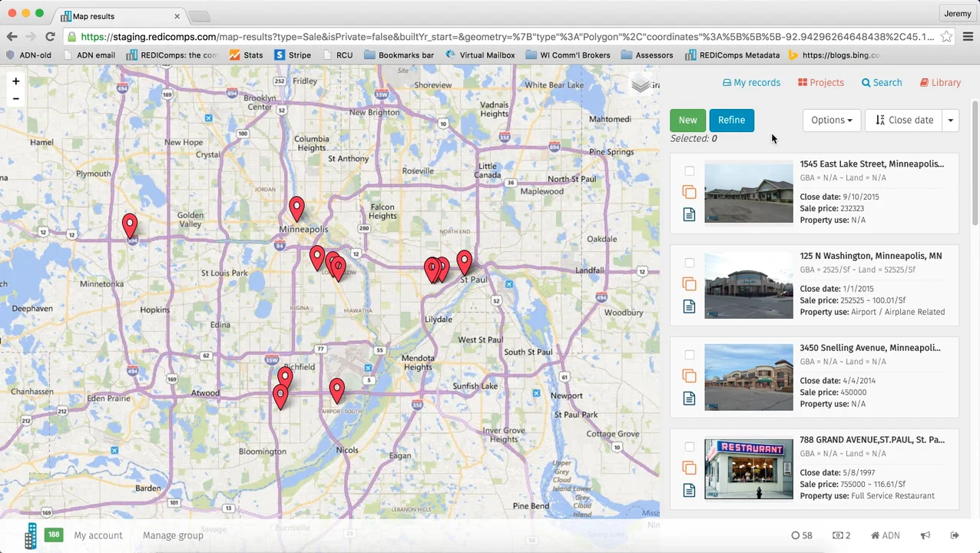The width and height of the screenshot is (980, 553).
Task: Click thumbnail of 125 N Washington
Action: [x=749, y=284]
